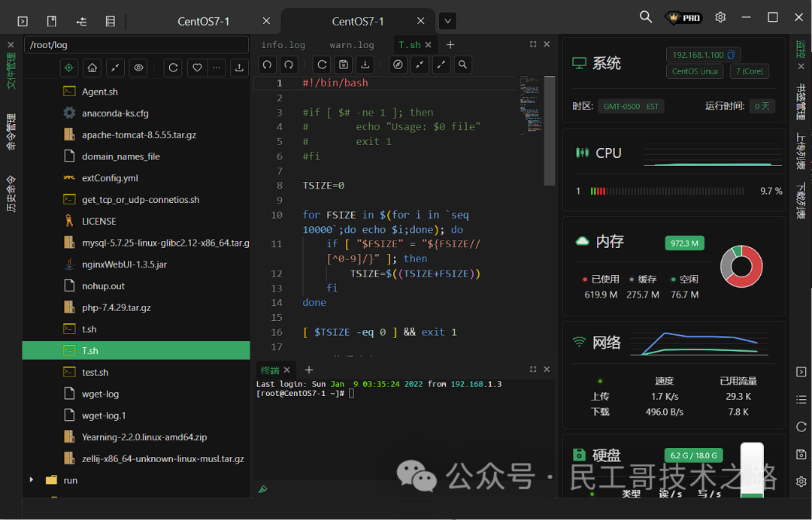This screenshot has height=520, width=812.
Task: Click the code minimap in editor
Action: [531, 105]
